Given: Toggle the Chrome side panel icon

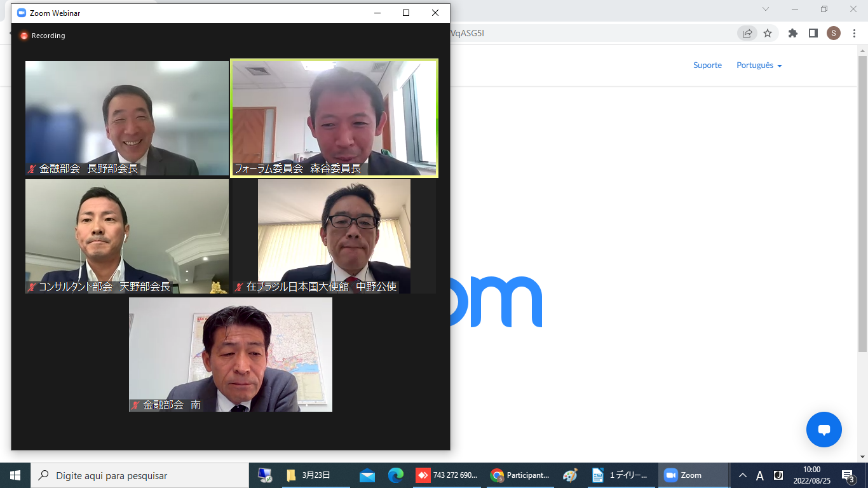Looking at the screenshot, I should point(813,33).
